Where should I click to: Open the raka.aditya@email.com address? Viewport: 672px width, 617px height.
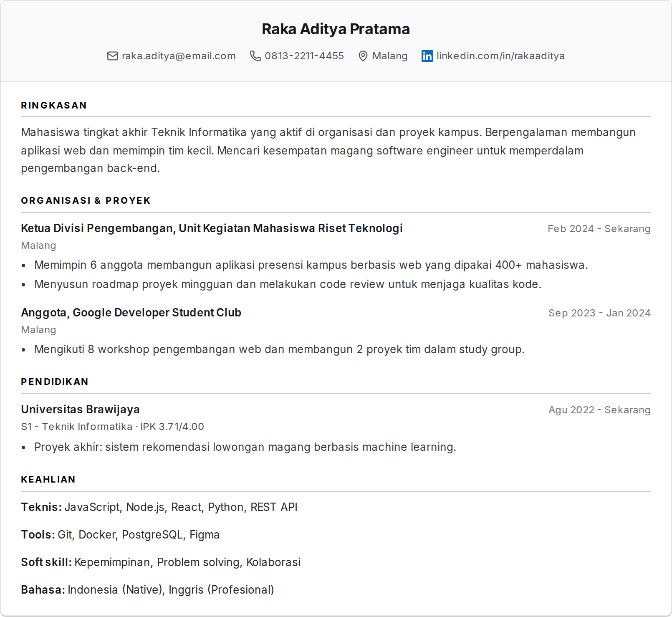click(179, 56)
